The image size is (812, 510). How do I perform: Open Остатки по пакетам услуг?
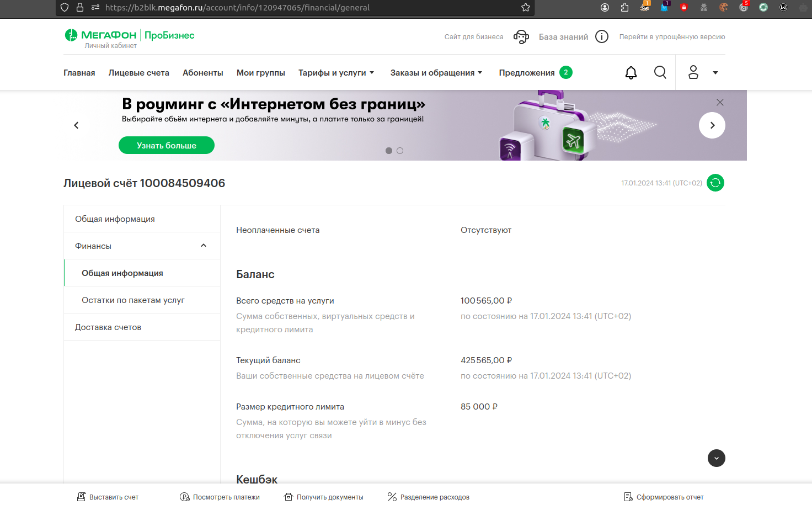pyautogui.click(x=142, y=300)
